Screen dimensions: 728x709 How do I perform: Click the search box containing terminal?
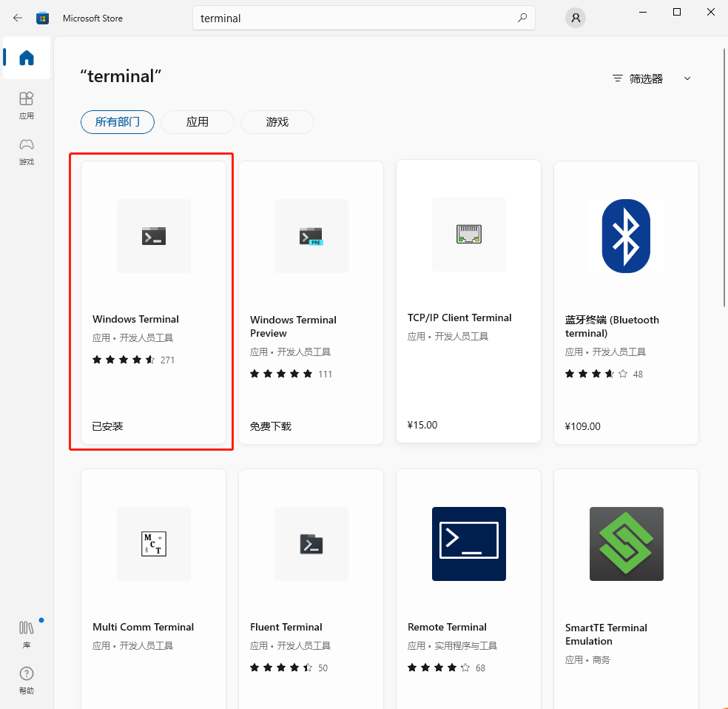[x=363, y=18]
